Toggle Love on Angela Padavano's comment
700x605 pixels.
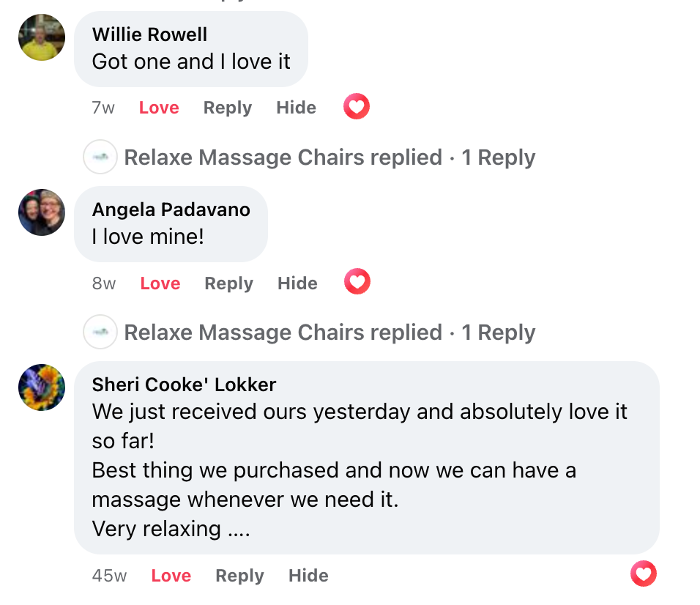[160, 283]
